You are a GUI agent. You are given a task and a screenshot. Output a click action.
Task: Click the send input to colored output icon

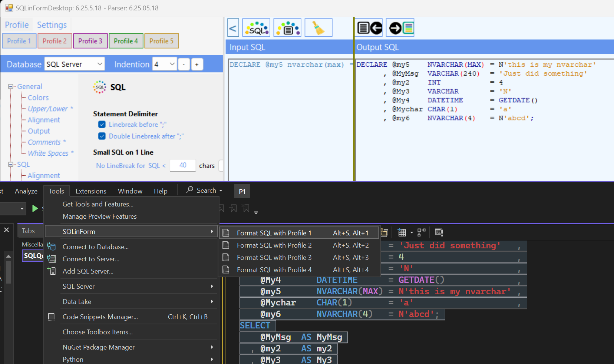[400, 28]
